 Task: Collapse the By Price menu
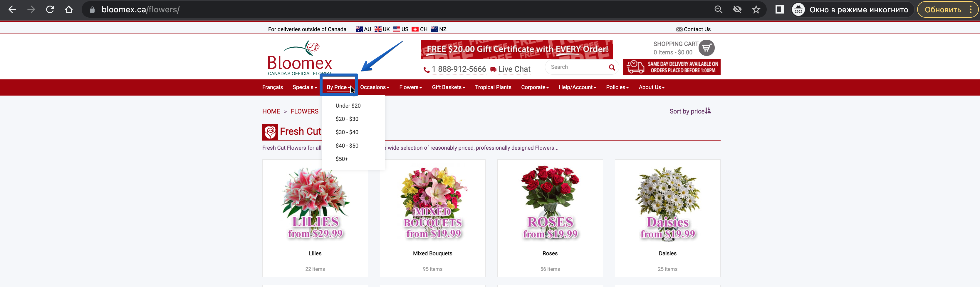[x=339, y=87]
